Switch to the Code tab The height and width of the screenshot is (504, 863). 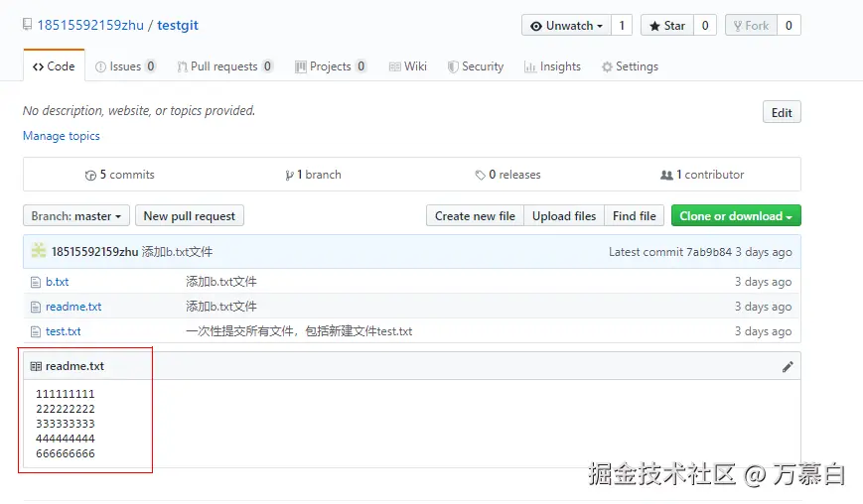pos(54,65)
